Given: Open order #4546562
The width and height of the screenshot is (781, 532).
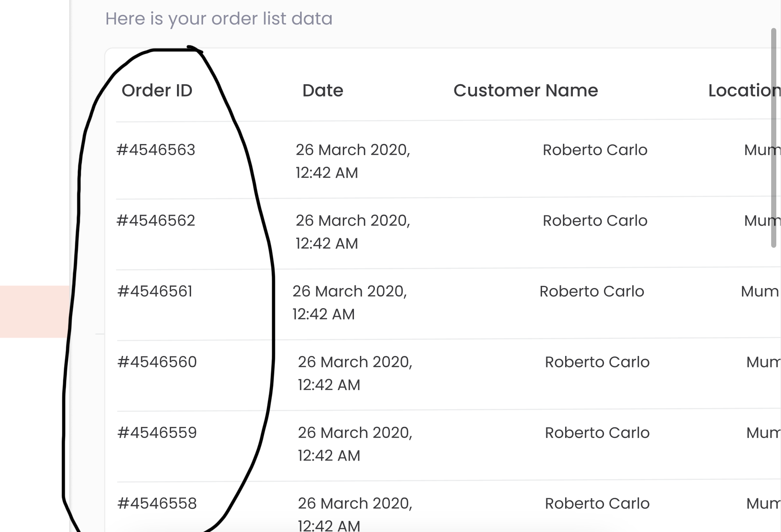Looking at the screenshot, I should coord(156,220).
